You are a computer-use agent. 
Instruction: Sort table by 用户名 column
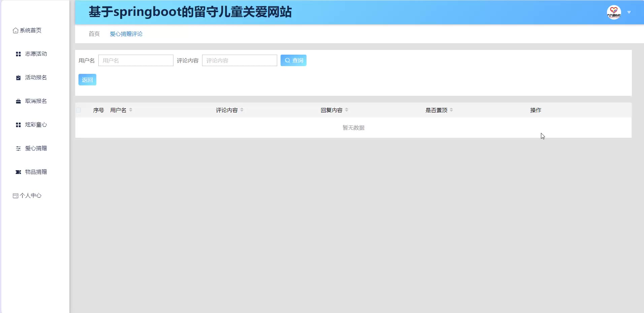click(x=131, y=110)
